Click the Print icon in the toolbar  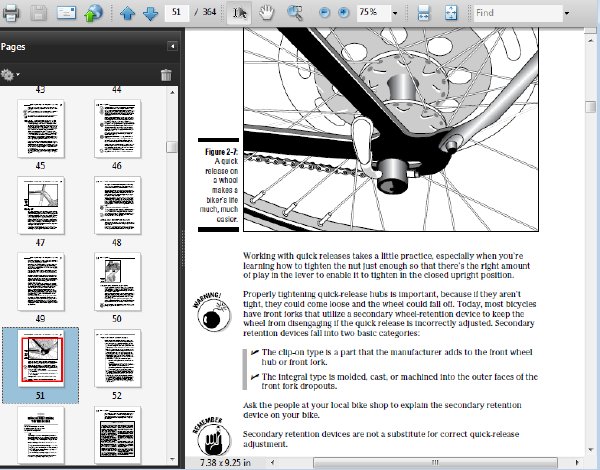[11, 13]
